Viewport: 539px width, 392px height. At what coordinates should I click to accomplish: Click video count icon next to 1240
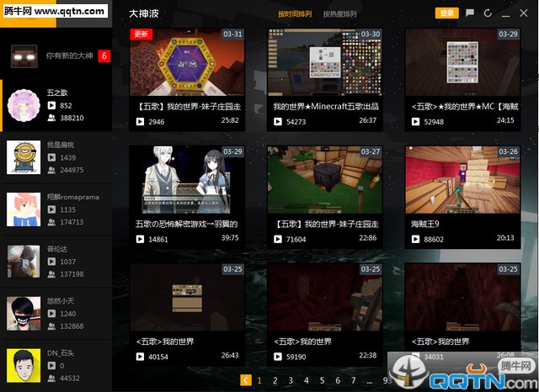(x=51, y=314)
